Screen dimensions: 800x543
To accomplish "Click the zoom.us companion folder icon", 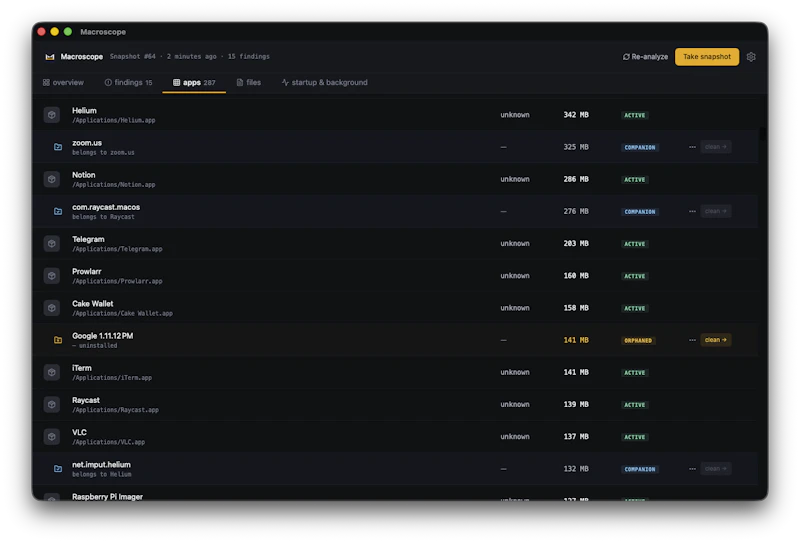I will click(58, 147).
